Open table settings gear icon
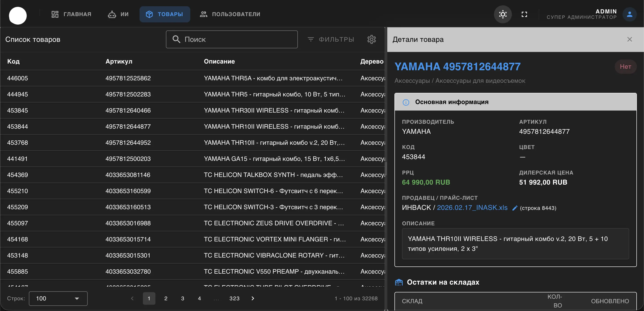Screen dimensions: 644x311 (x=371, y=39)
